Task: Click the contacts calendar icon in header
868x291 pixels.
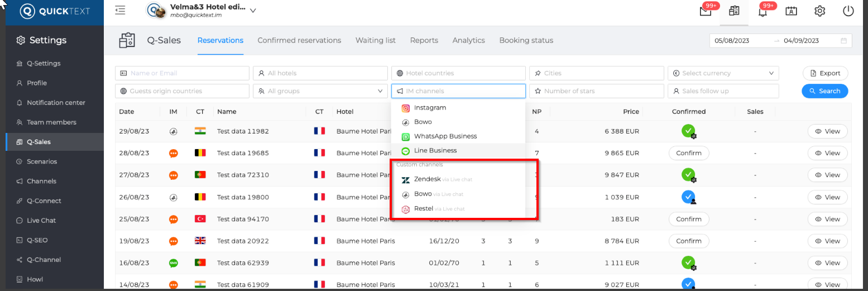Action: [x=791, y=11]
